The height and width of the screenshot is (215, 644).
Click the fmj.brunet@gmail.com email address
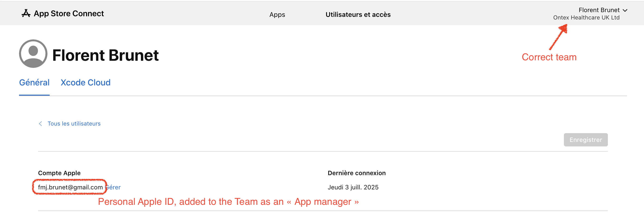[x=70, y=187]
